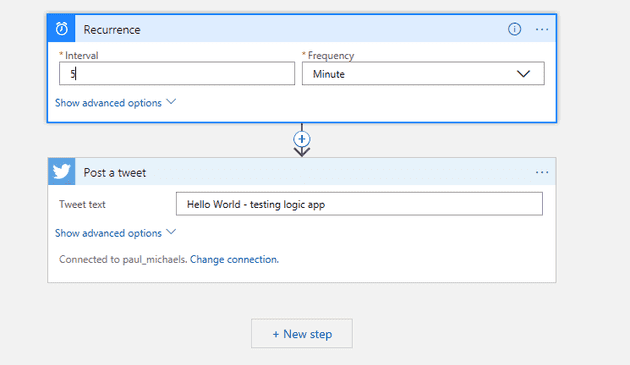The width and height of the screenshot is (630, 365).
Task: Add a New step
Action: (x=302, y=334)
